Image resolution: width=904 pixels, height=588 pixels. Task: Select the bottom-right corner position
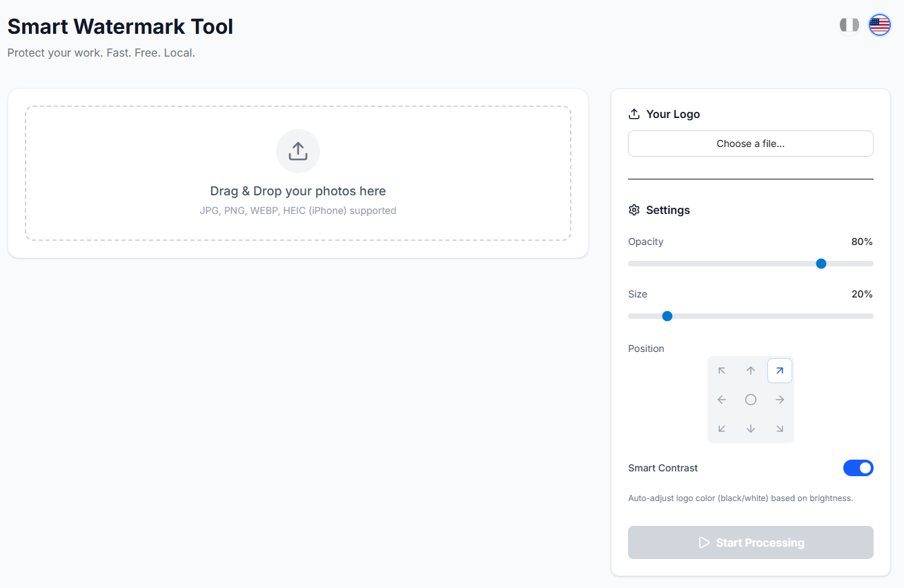780,428
